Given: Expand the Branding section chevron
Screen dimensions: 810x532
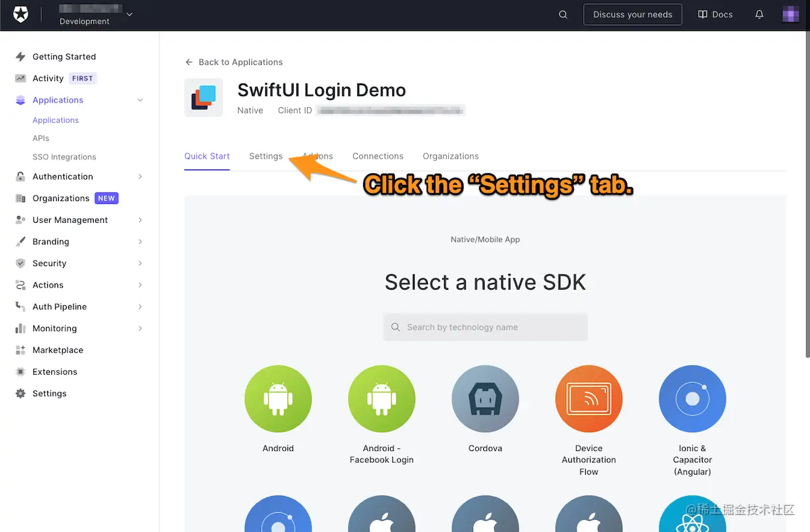Looking at the screenshot, I should (x=140, y=242).
